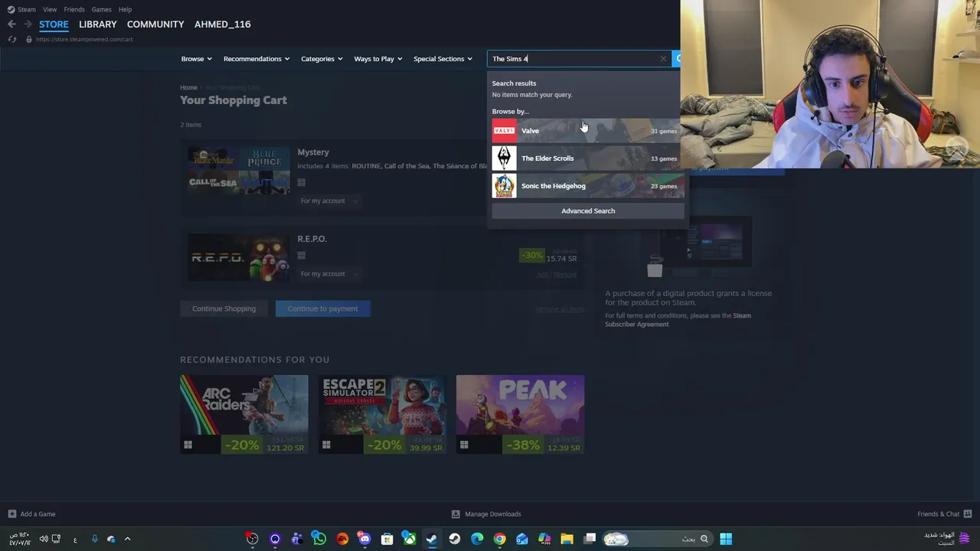Viewport: 980px width, 551px height.
Task: Click the microphone tray icon
Action: [95, 539]
